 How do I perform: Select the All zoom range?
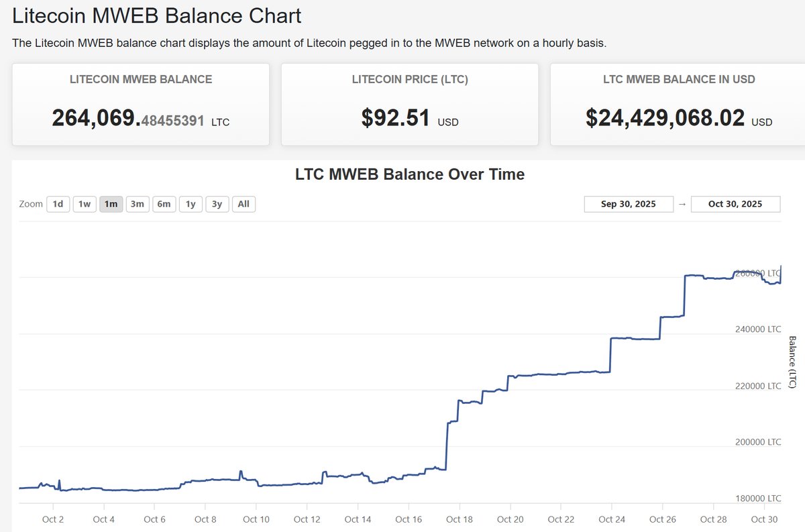(243, 204)
